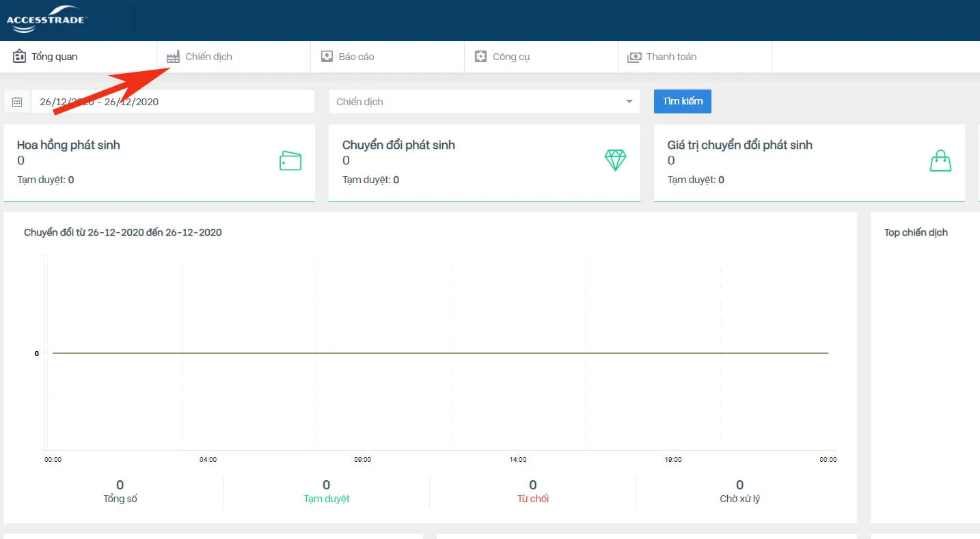The height and width of the screenshot is (539, 980).
Task: Click the wallet icon in Hoa hồng card
Action: click(x=290, y=161)
